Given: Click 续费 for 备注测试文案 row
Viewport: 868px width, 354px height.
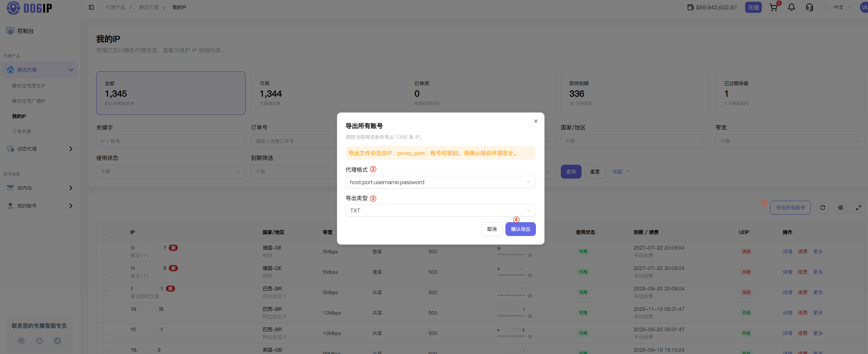Looking at the screenshot, I should point(803,292).
